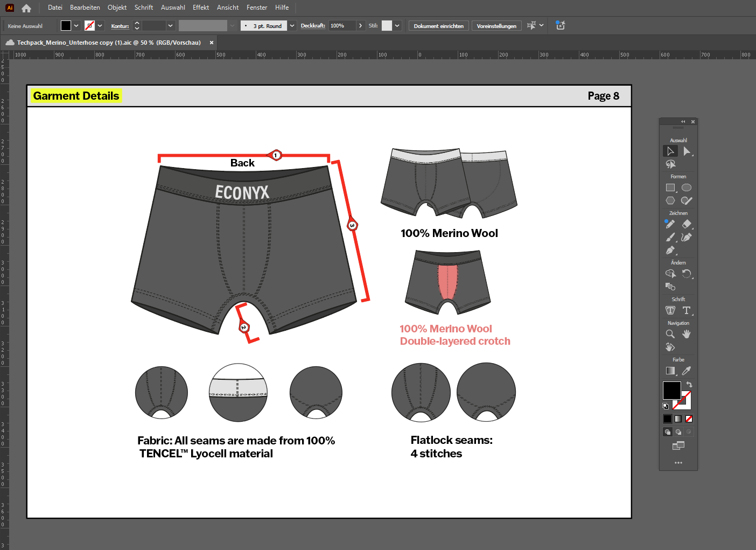Image resolution: width=756 pixels, height=550 pixels.
Task: Open the 3 pt. Round brush dropdown
Action: [x=292, y=26]
